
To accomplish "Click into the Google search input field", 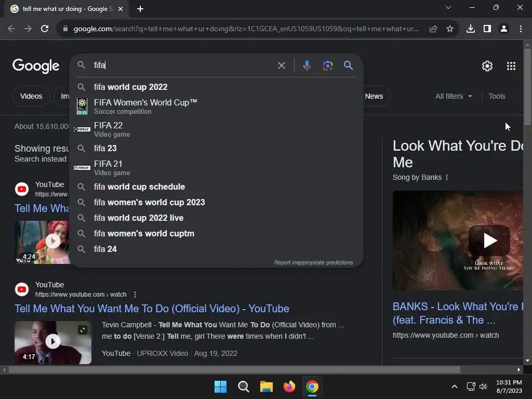I will (x=183, y=65).
